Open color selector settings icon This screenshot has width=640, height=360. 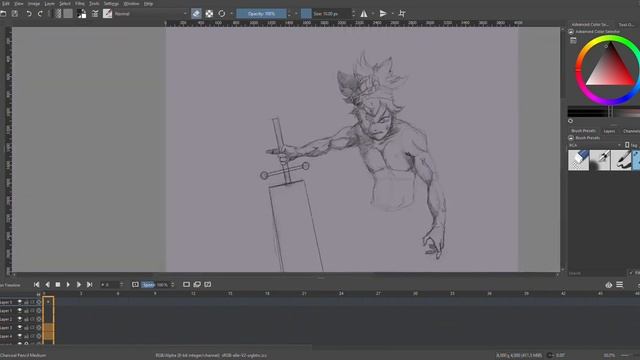(573, 40)
